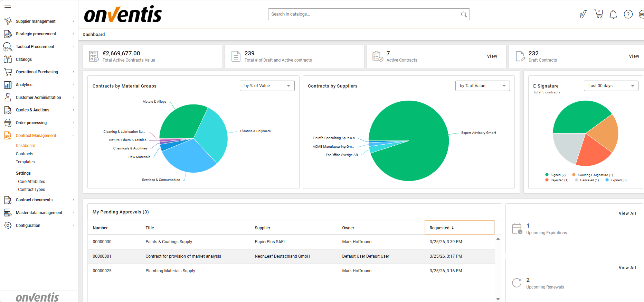Open the Material Groups 'by % of Value' dropdown

click(267, 86)
